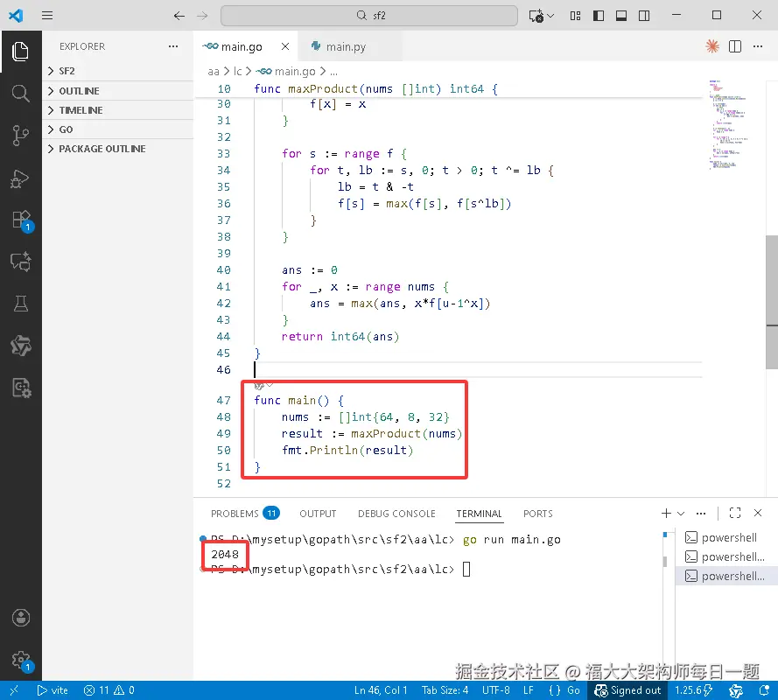Open errors and warnings count in status bar
Screen dimensions: 778x700
pyautogui.click(x=109, y=690)
